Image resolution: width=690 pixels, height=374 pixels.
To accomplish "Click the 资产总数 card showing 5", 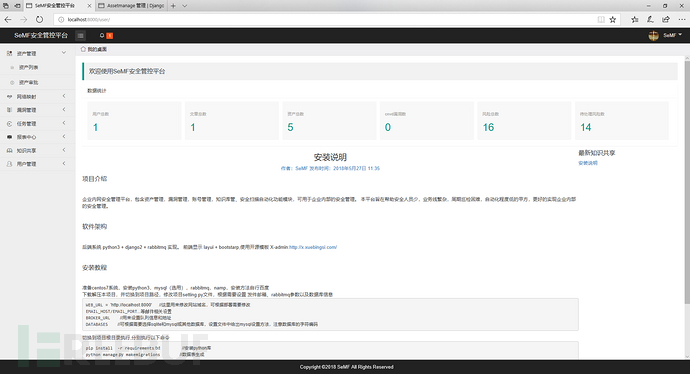I will click(329, 121).
